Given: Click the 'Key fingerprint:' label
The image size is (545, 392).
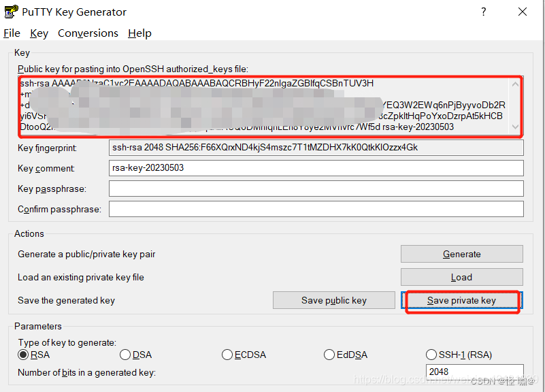Looking at the screenshot, I should coord(47,148).
